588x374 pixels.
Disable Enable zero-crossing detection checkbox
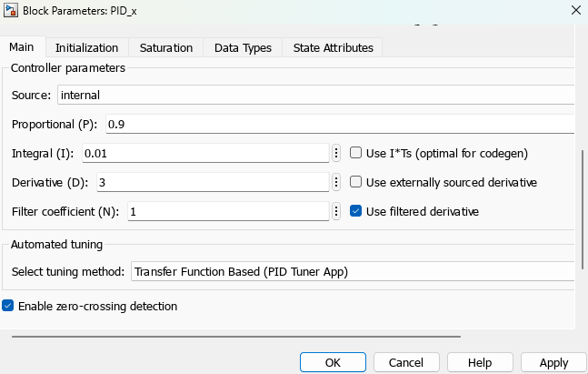(x=7, y=306)
